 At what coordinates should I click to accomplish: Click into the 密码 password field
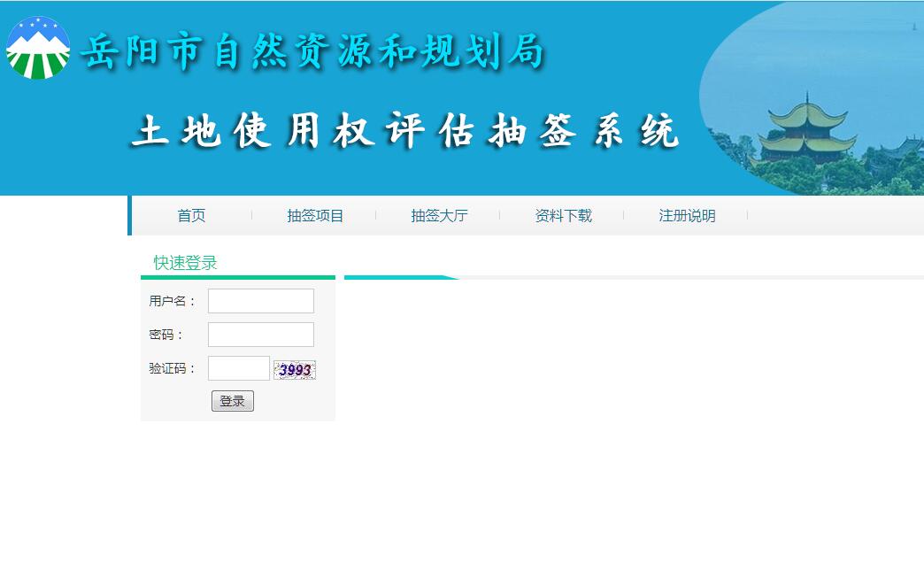tap(261, 335)
